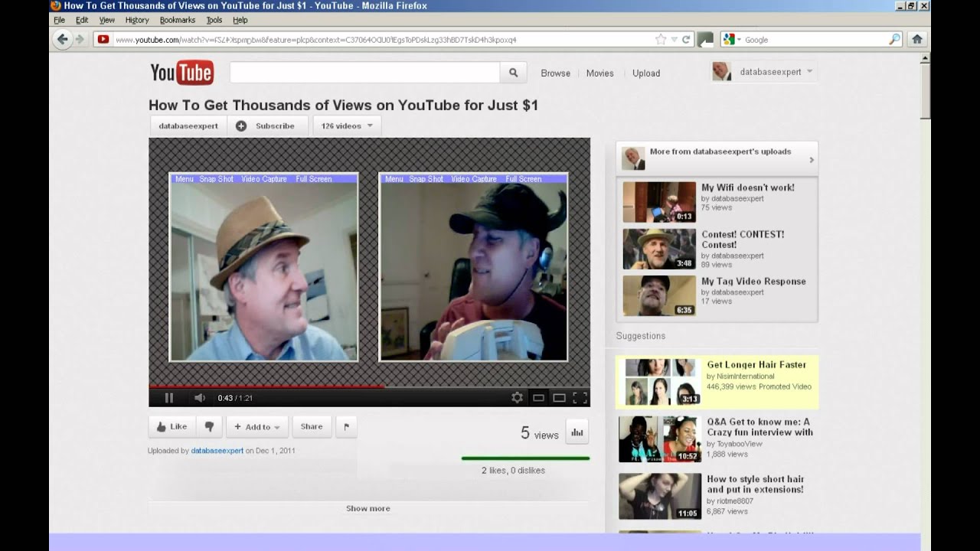Open My Wifi doesn't work! video
The height and width of the screenshot is (551, 980).
point(748,187)
